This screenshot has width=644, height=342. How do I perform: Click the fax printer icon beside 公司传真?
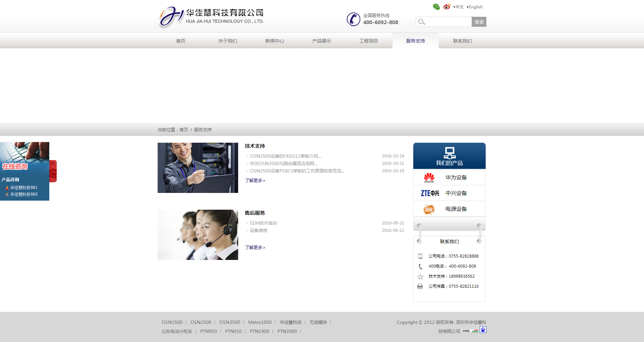[420, 286]
